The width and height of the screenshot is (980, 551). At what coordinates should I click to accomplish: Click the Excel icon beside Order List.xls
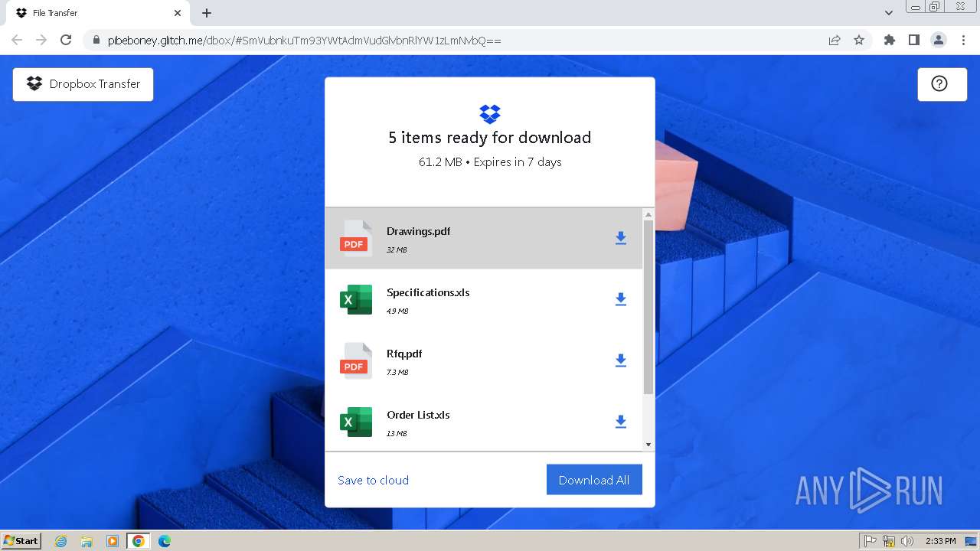pos(355,422)
